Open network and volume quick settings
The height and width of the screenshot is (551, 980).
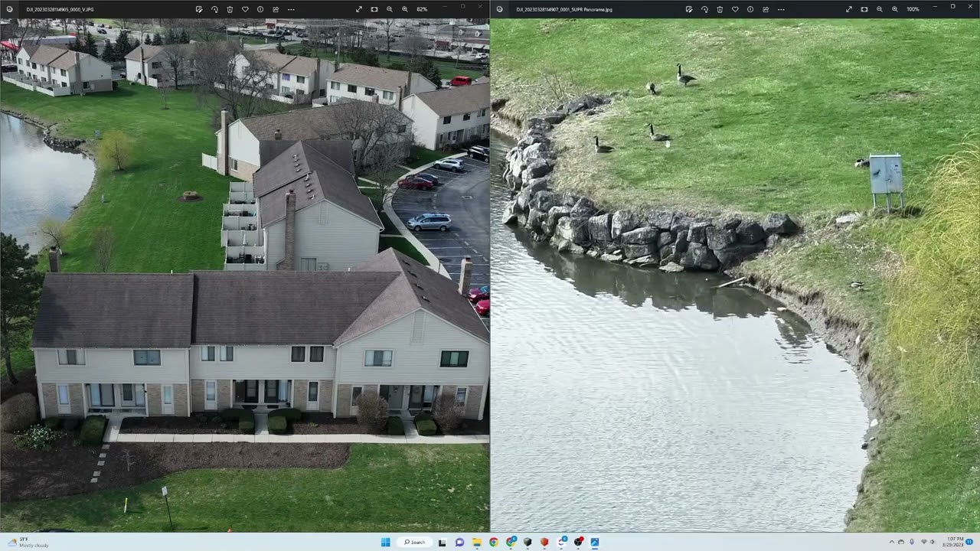[x=928, y=542]
